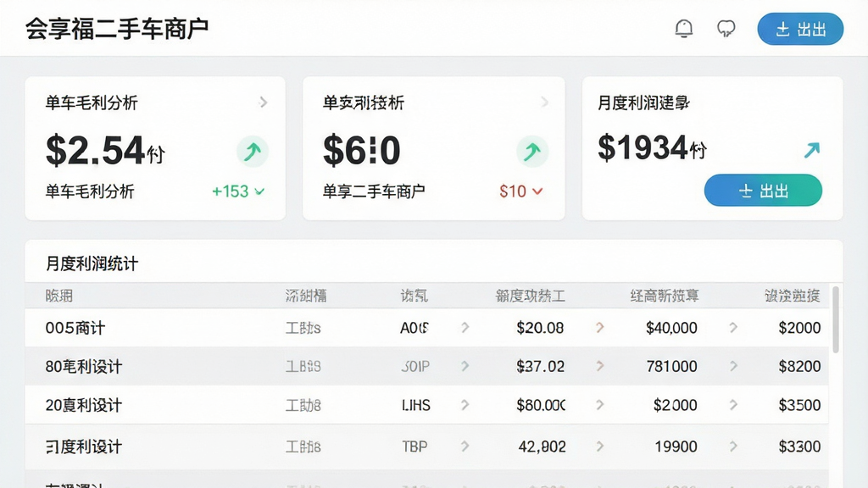Expand the chevron left of 42,902
The image size is (868, 488).
[x=465, y=446]
